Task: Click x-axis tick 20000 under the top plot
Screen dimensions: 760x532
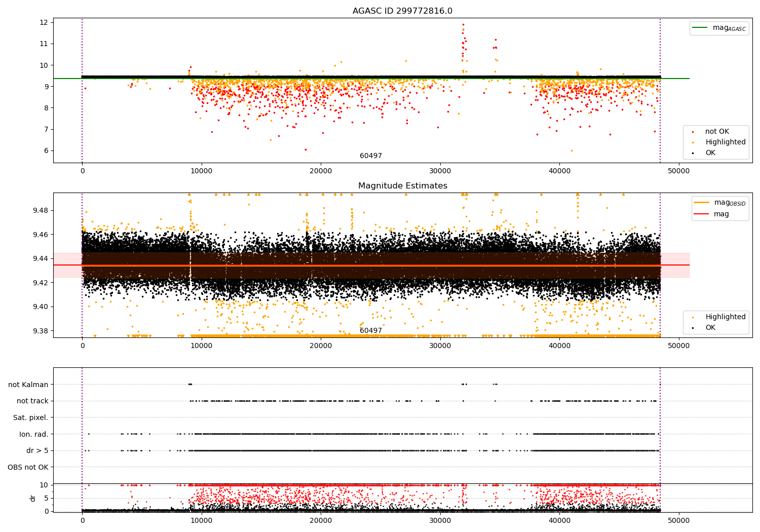Action: point(321,171)
